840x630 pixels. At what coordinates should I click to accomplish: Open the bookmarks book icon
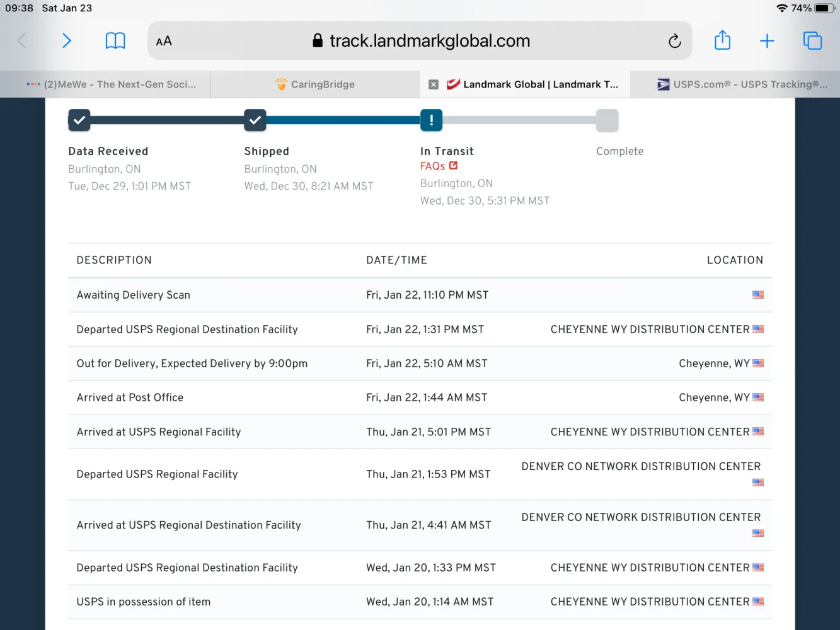click(x=115, y=41)
